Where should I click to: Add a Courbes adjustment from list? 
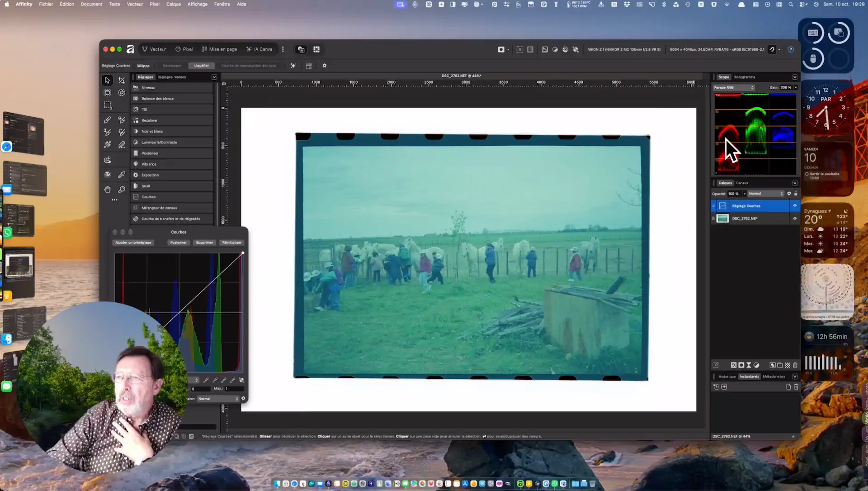[x=172, y=197]
